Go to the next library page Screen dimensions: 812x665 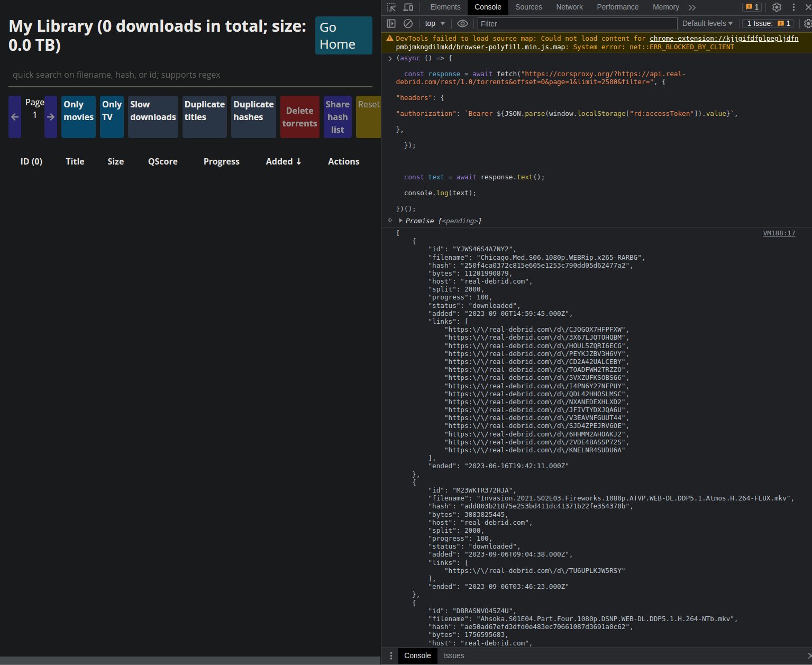pos(50,117)
